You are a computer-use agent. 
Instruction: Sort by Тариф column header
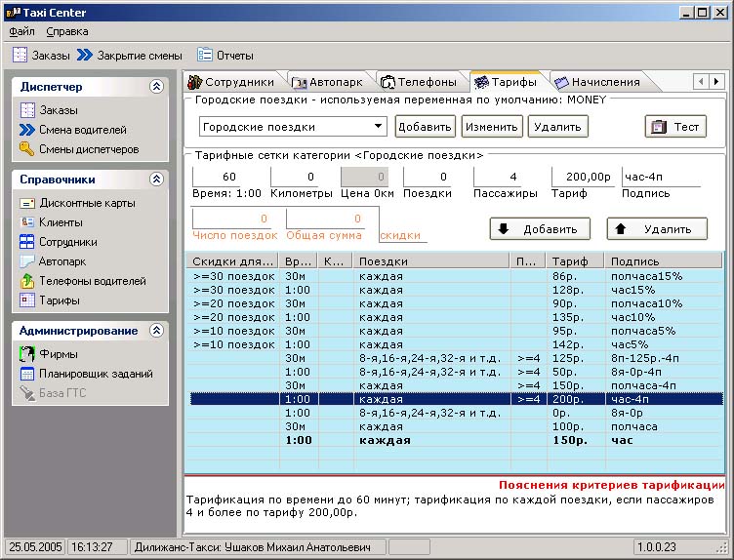[x=575, y=261]
